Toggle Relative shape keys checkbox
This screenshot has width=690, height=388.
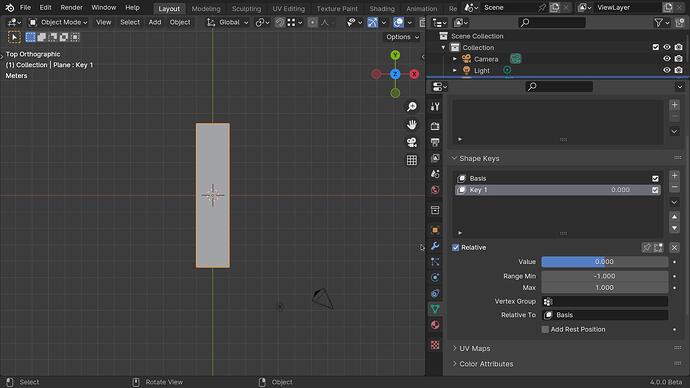tap(455, 248)
